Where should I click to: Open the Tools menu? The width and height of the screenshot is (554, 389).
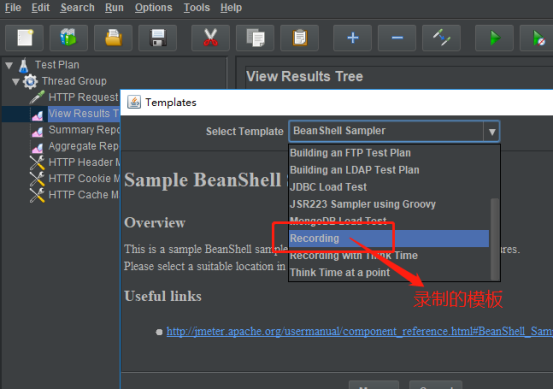coord(196,8)
